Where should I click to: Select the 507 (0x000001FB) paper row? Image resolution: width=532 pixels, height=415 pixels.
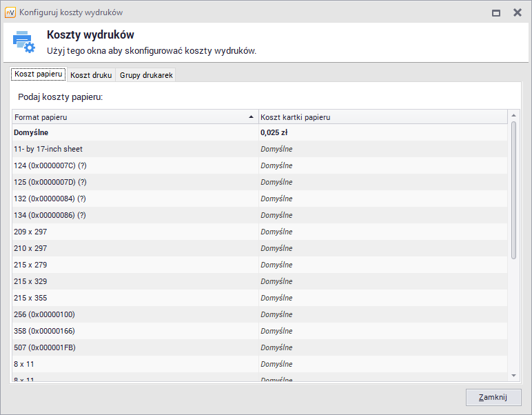coord(135,347)
